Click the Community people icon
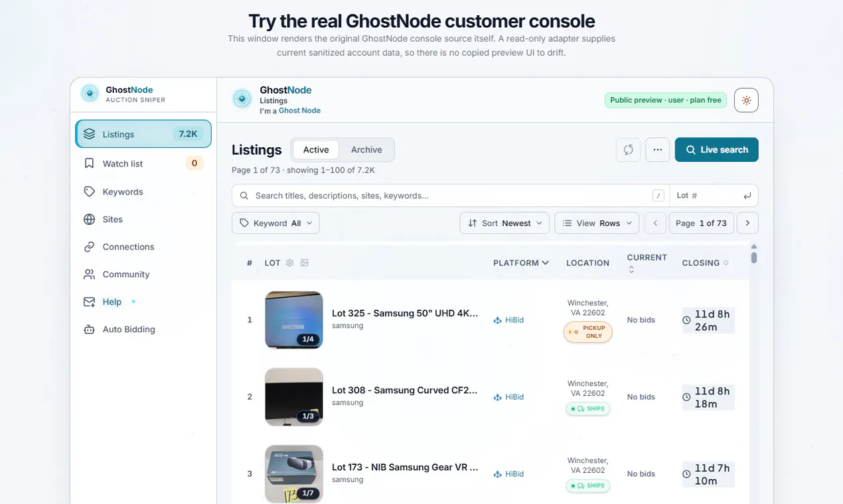843x504 pixels. tap(89, 274)
